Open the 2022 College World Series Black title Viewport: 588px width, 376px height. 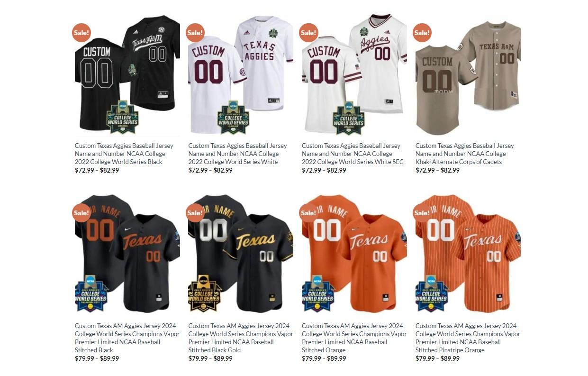124,154
